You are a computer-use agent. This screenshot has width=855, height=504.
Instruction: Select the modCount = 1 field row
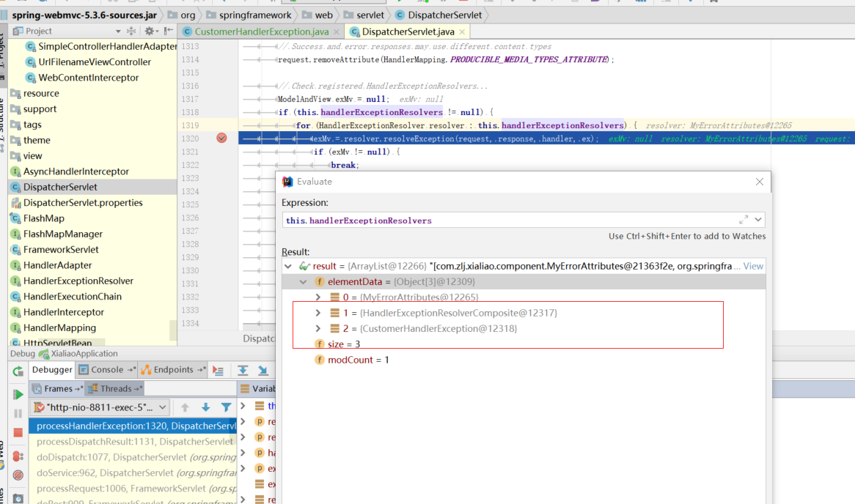point(524,360)
